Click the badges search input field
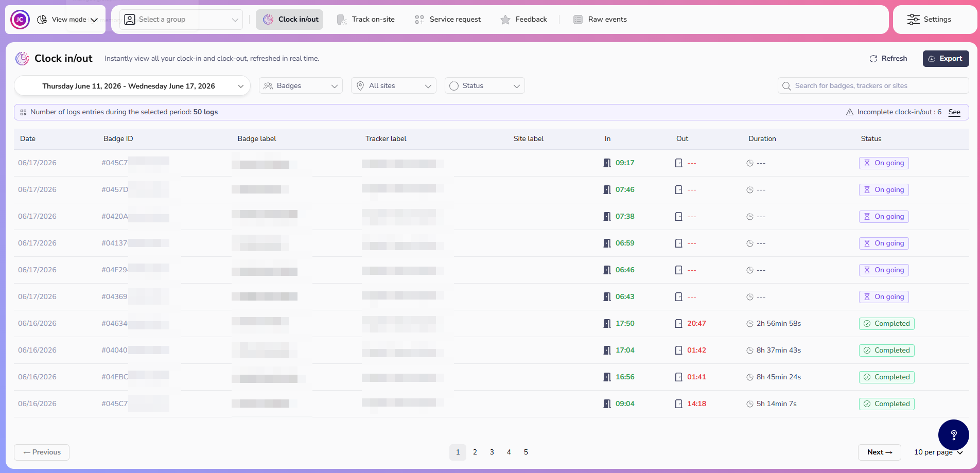This screenshot has width=980, height=473. pos(873,86)
